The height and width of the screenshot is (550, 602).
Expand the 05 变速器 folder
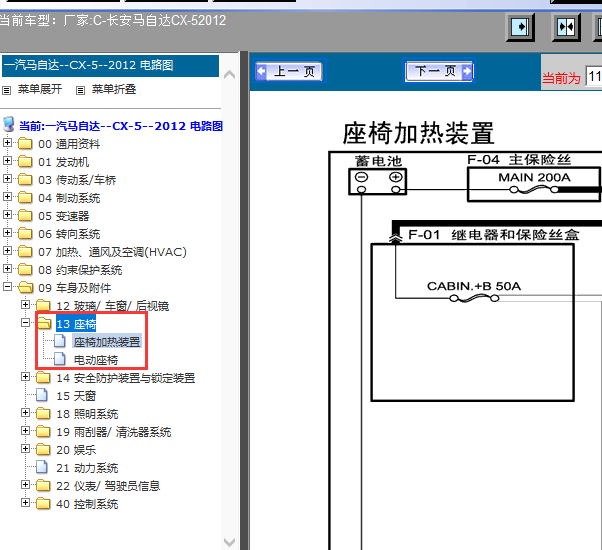click(7, 215)
